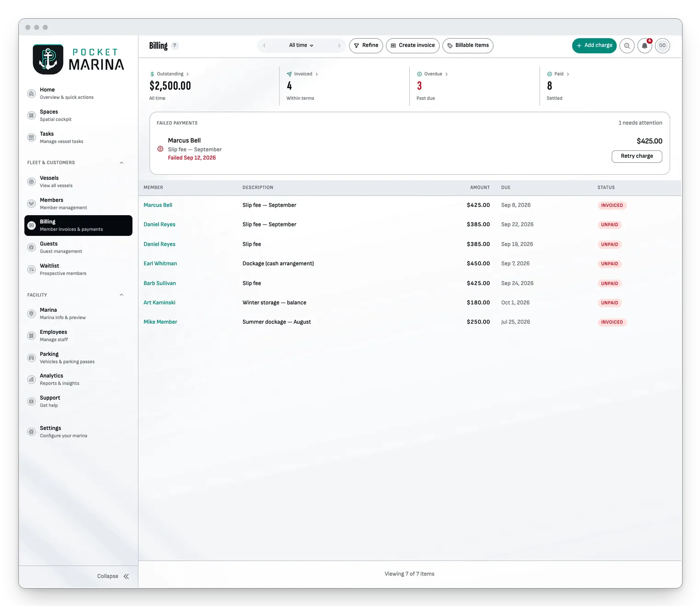Open Earl Whitman member link
This screenshot has height=606, width=700.
[160, 264]
